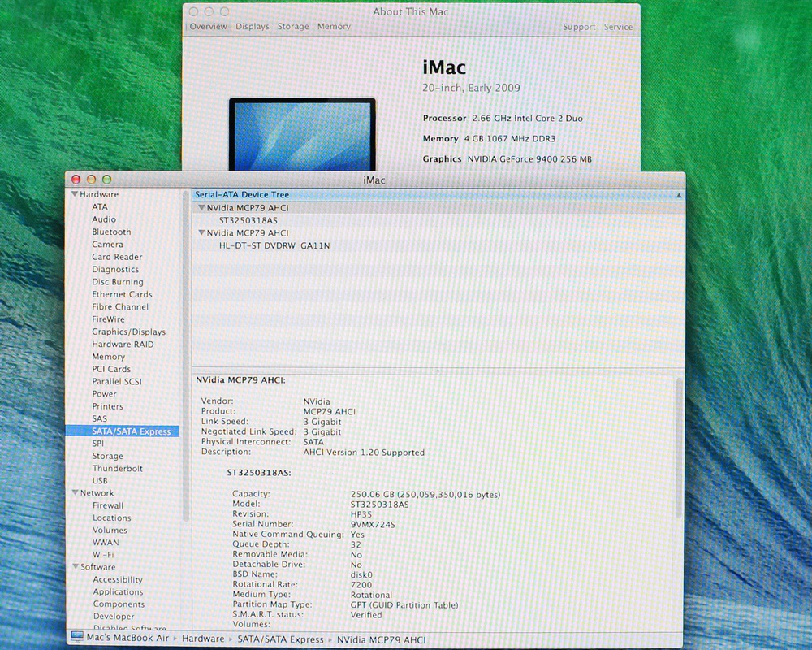
Task: Switch to Overview tab in About This Mac
Action: [208, 27]
